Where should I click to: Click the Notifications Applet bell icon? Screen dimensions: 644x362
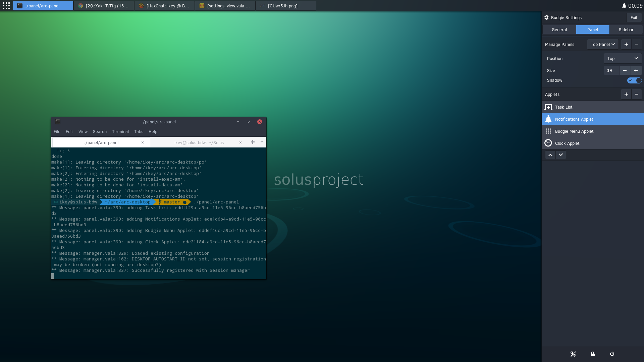pyautogui.click(x=548, y=119)
